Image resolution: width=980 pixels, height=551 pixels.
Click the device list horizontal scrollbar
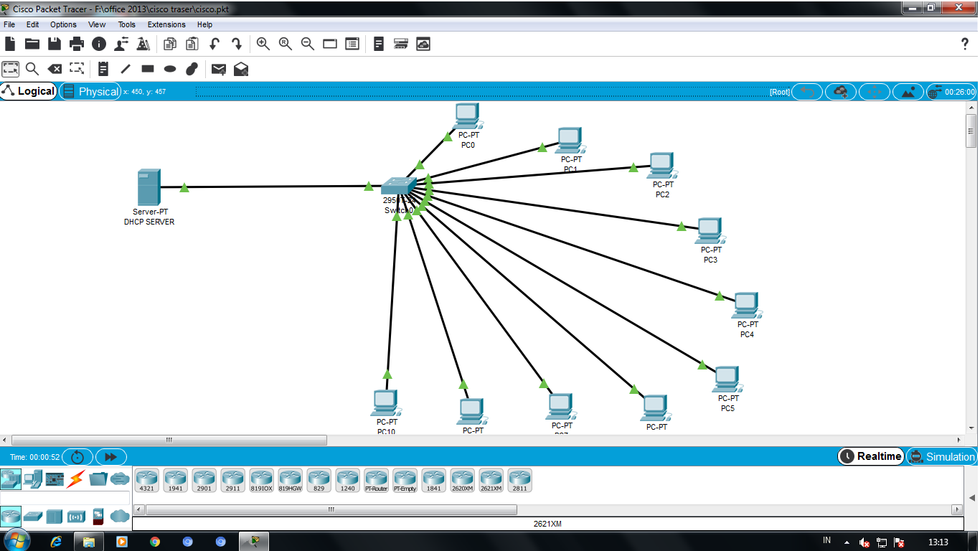[331, 509]
